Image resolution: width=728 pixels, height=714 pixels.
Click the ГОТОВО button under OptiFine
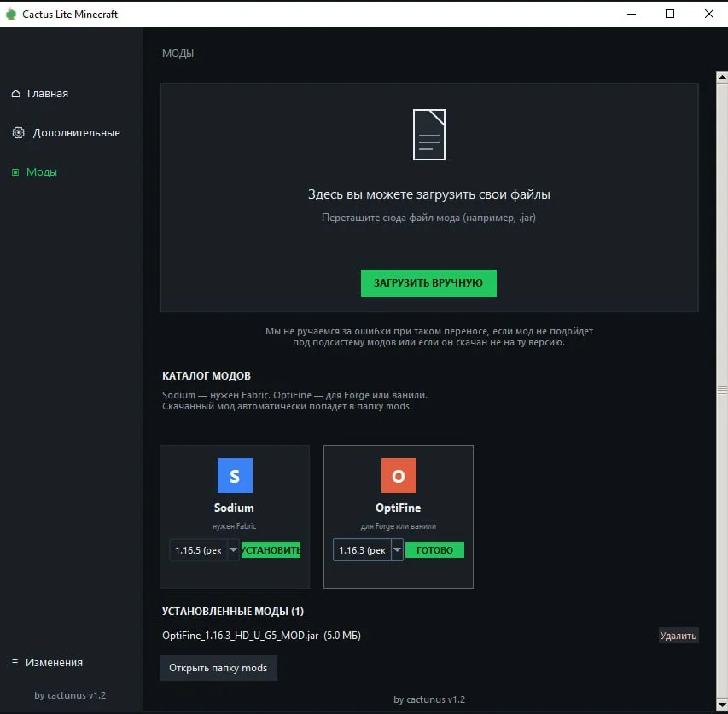click(434, 549)
